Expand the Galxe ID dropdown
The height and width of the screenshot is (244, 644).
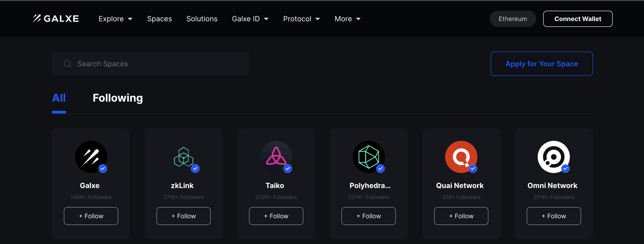click(250, 19)
